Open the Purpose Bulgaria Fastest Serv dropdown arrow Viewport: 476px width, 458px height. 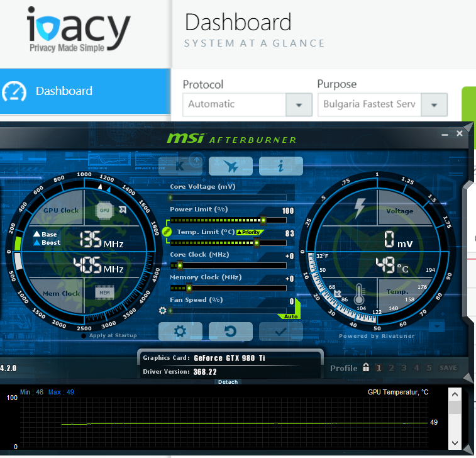[x=434, y=105]
